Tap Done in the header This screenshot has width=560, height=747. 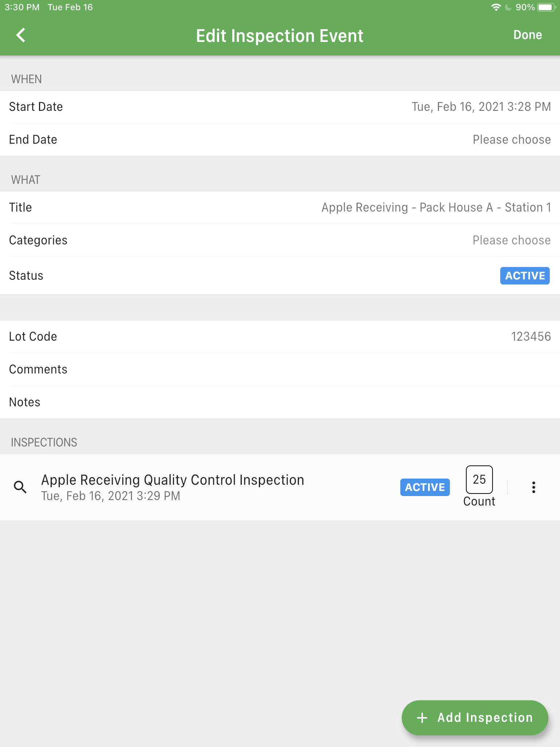tap(528, 35)
